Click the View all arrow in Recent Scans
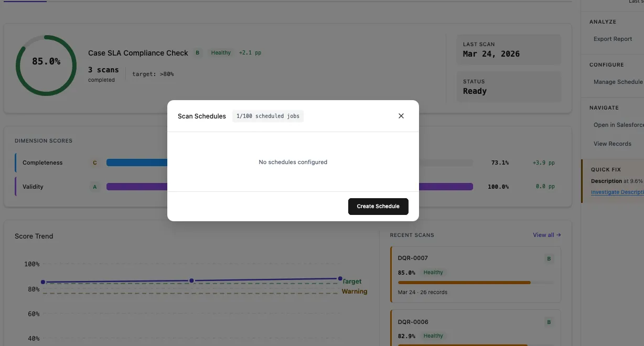Viewport: 644px width, 346px height. (546, 235)
